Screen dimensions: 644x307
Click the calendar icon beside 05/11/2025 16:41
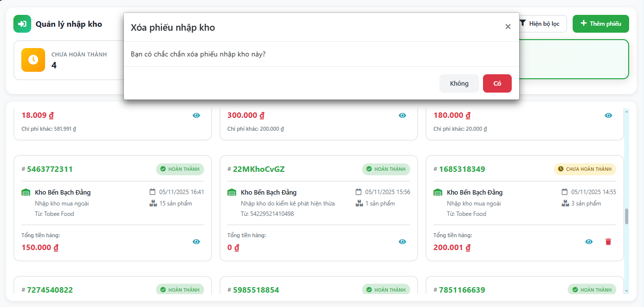pyautogui.click(x=153, y=192)
